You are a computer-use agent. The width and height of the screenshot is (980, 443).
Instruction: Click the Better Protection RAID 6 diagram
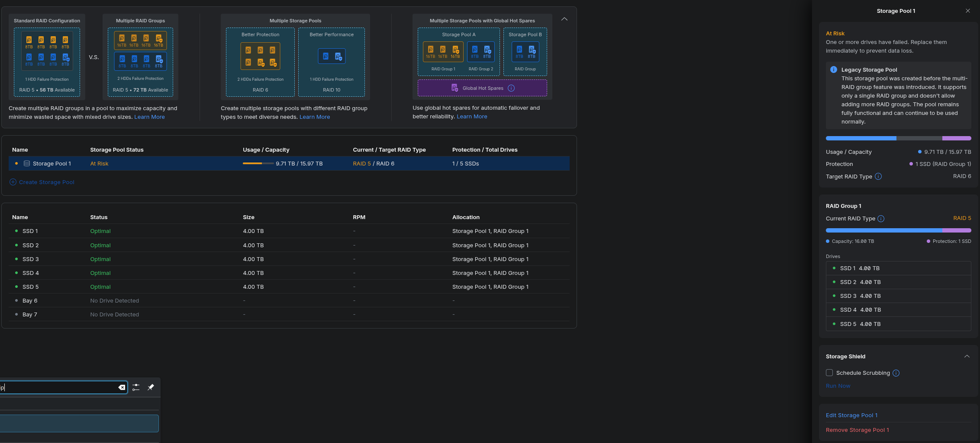tap(260, 62)
